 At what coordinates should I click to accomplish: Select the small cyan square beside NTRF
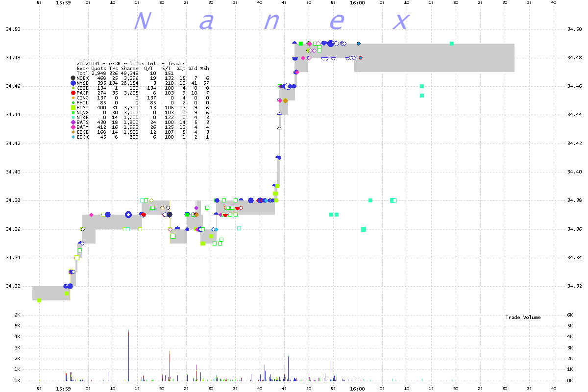tap(73, 117)
